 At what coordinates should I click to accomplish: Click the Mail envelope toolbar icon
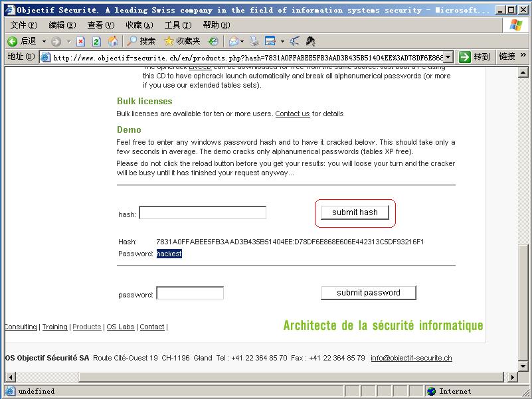coord(233,41)
